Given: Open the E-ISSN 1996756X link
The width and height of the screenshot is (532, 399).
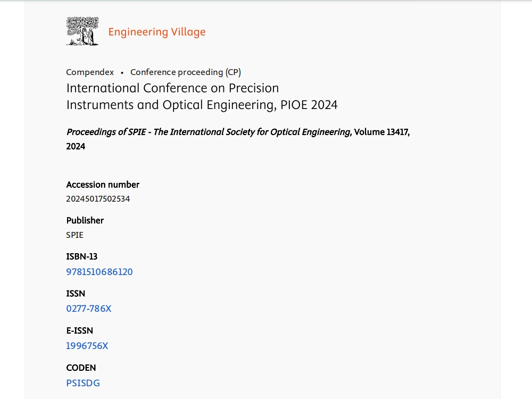Looking at the screenshot, I should 87,346.
